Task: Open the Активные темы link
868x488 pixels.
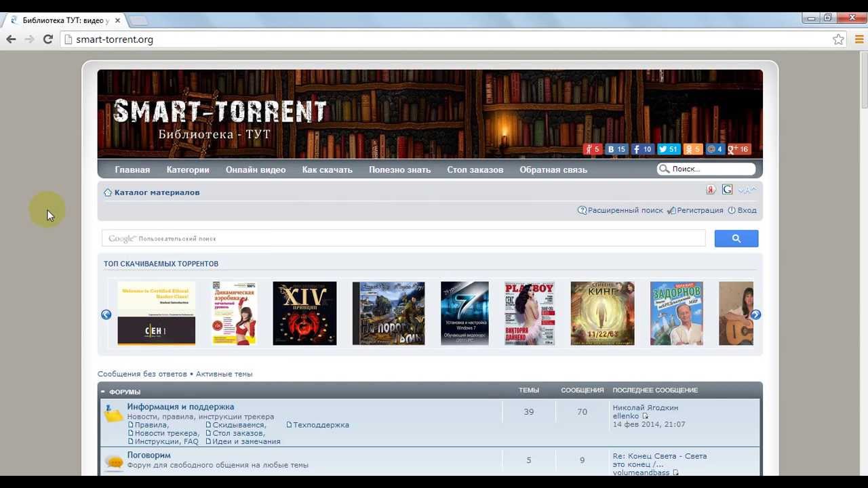Action: tap(224, 374)
